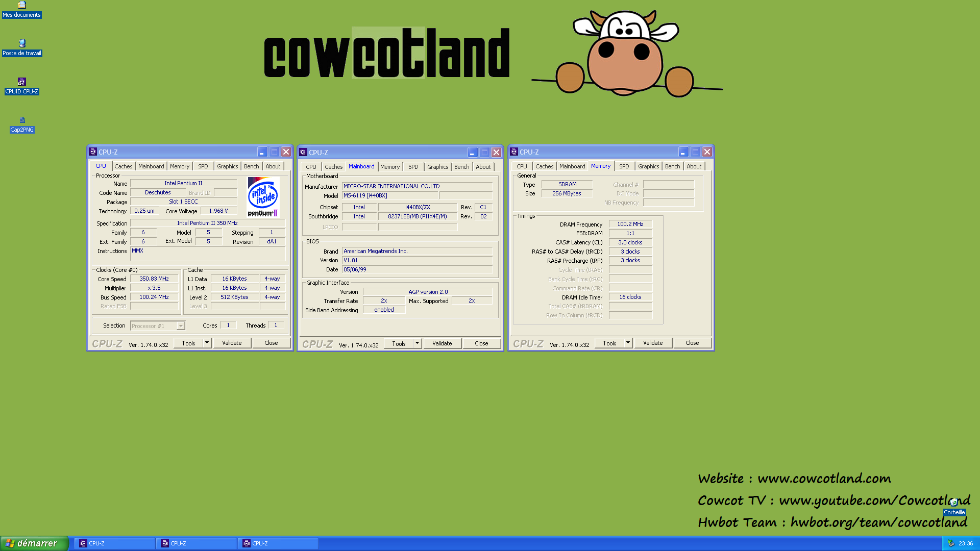Select CPU tab in middle Mainboard window
This screenshot has width=980, height=551.
[311, 167]
